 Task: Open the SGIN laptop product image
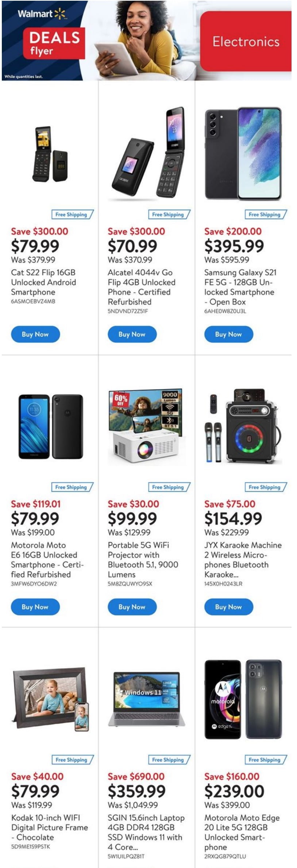point(147,698)
